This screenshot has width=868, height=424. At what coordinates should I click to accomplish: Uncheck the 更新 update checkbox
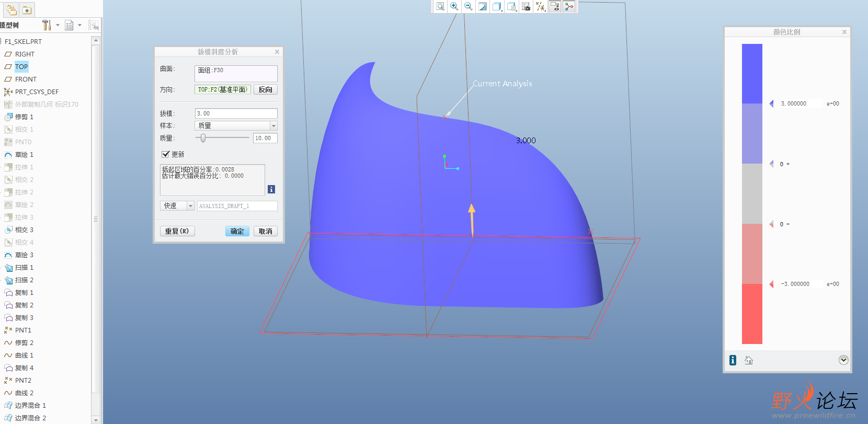point(166,154)
